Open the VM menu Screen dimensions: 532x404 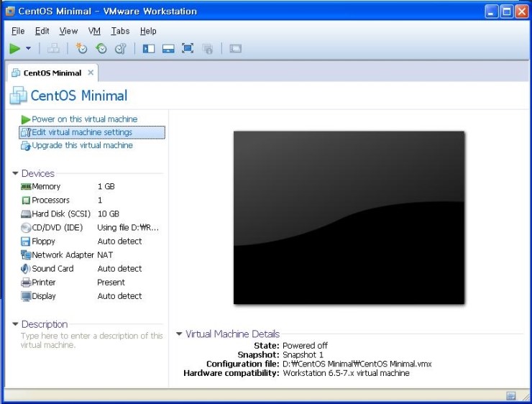click(94, 31)
